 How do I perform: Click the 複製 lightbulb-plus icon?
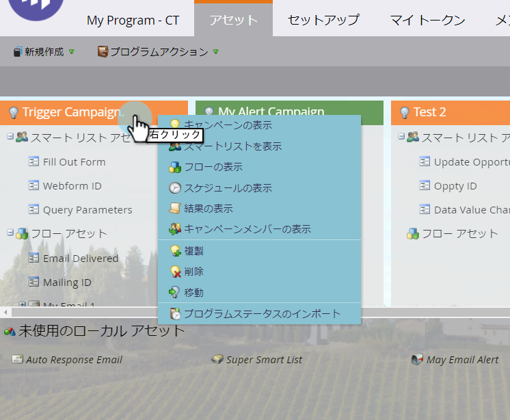(176, 251)
